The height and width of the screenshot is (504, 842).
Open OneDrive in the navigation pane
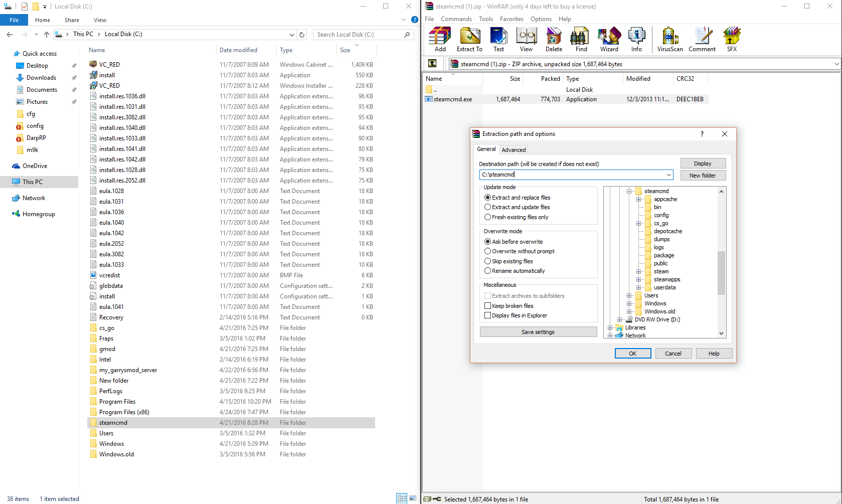[x=35, y=166]
